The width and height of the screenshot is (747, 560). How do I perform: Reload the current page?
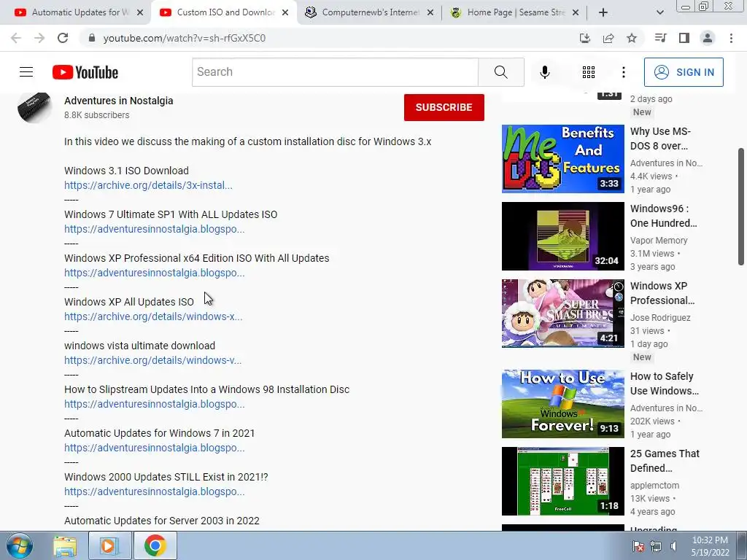tap(63, 38)
